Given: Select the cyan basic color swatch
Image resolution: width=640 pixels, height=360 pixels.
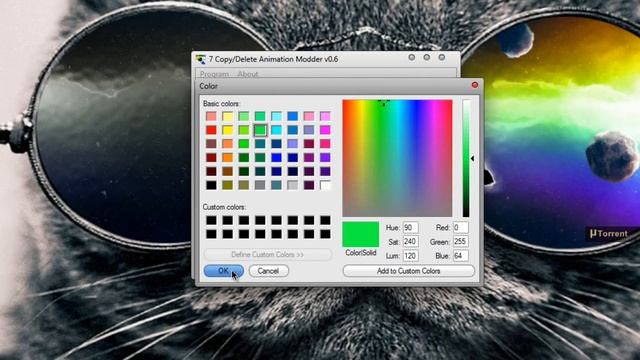Looking at the screenshot, I should click(276, 130).
